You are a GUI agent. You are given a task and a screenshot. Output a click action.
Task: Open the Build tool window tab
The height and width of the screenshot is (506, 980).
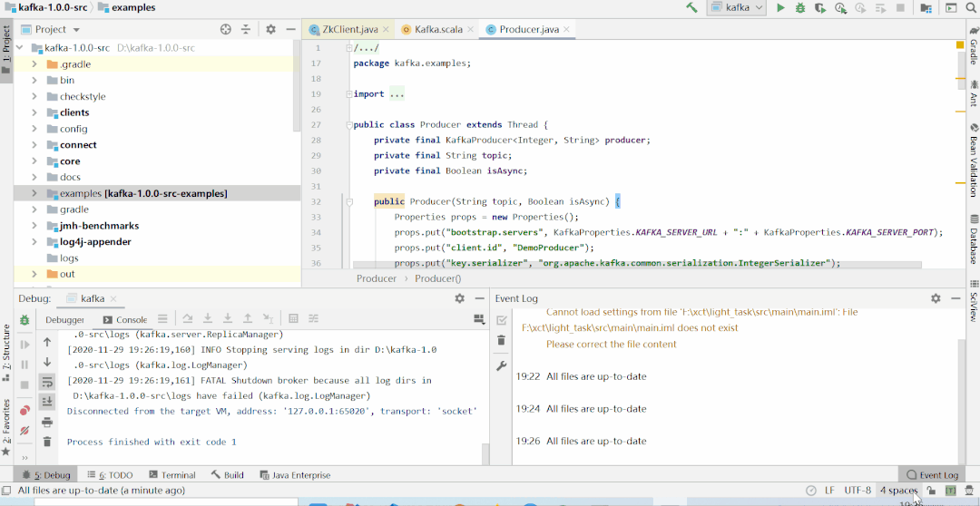tap(228, 475)
